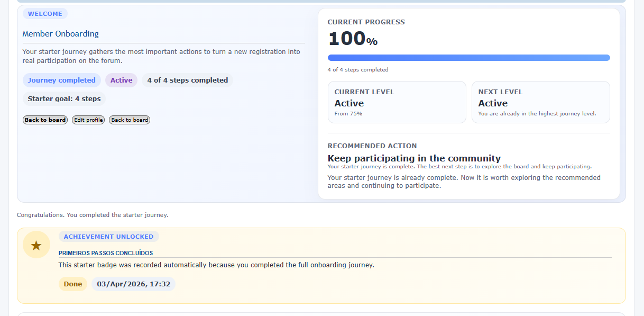Screen dimensions: 644x316
Task: Click the 4 of 4 steps completed pill
Action: [187, 80]
